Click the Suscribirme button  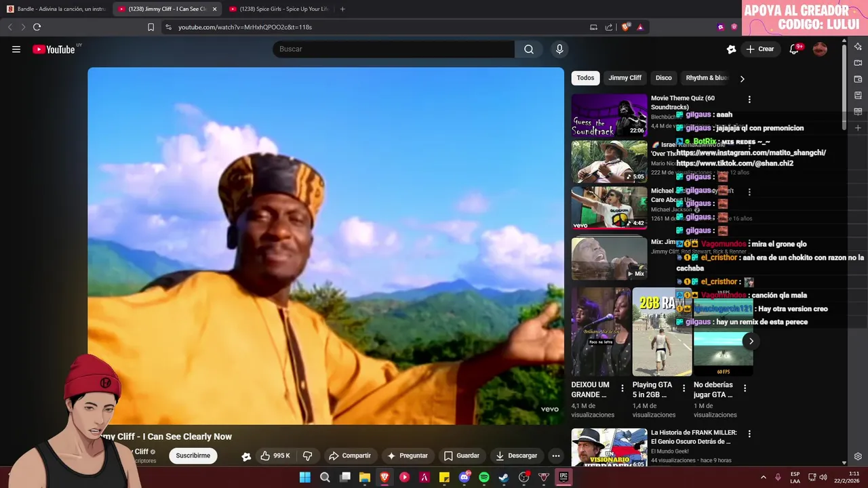[x=193, y=455]
